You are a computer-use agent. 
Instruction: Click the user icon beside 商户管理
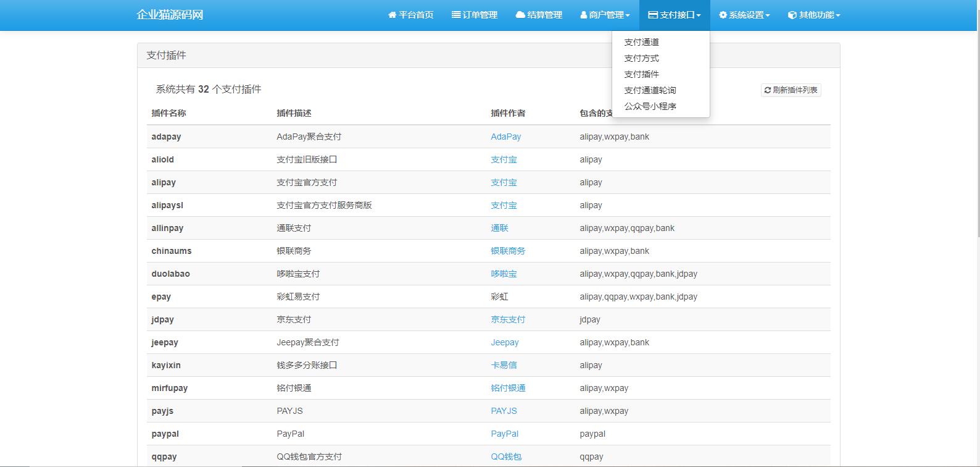click(x=584, y=15)
